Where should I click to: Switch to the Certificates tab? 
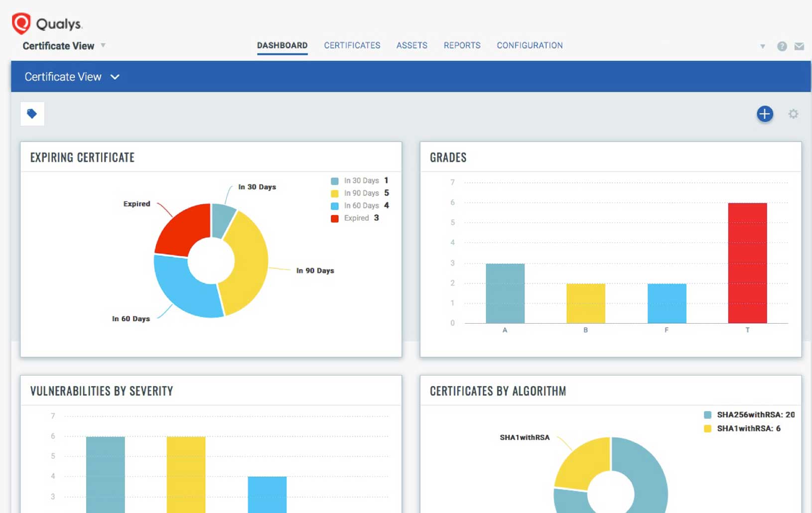352,45
